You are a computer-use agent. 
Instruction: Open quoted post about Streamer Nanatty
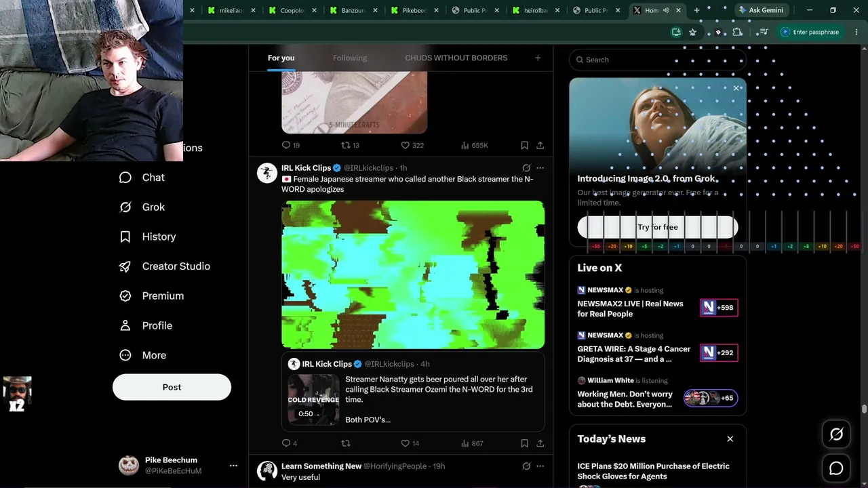coord(413,391)
